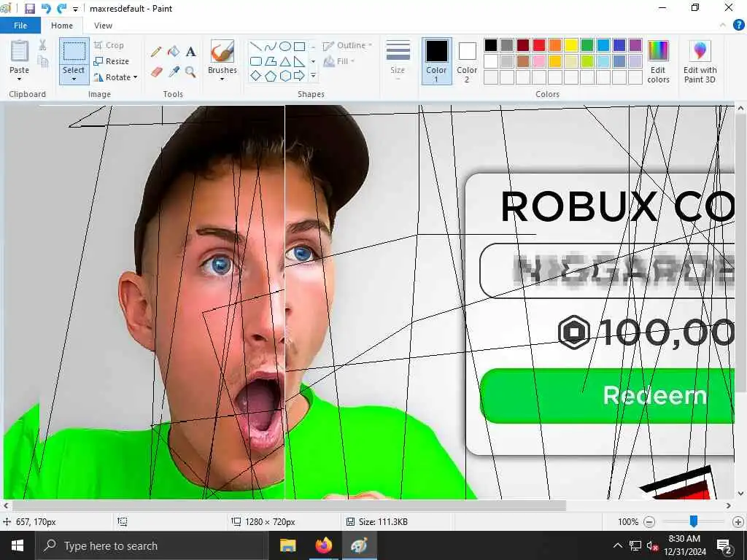Choose the Curve shape

[271, 47]
